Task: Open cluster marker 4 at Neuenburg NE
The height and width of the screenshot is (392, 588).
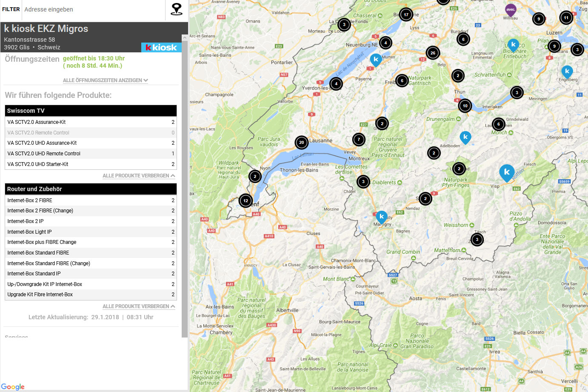Action: (x=385, y=43)
